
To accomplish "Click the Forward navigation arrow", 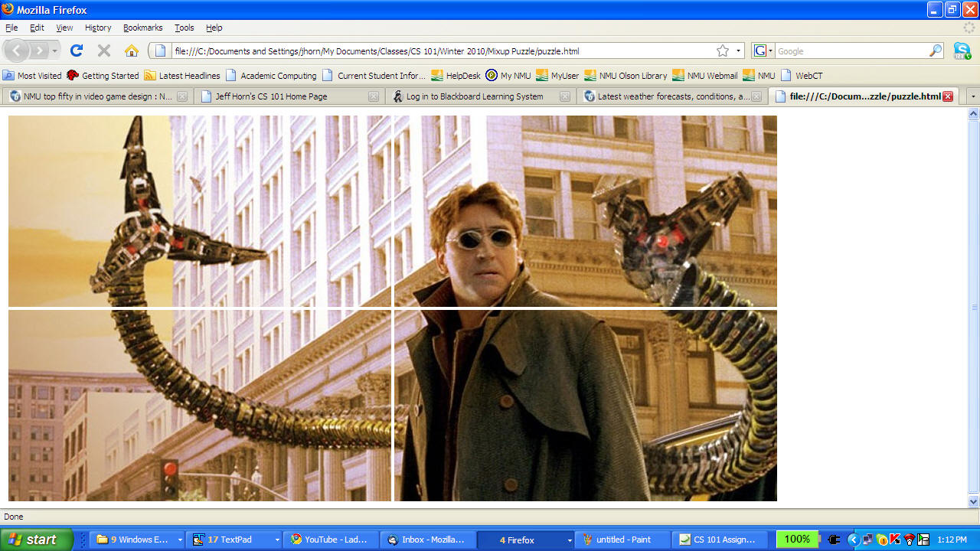I will [x=38, y=51].
